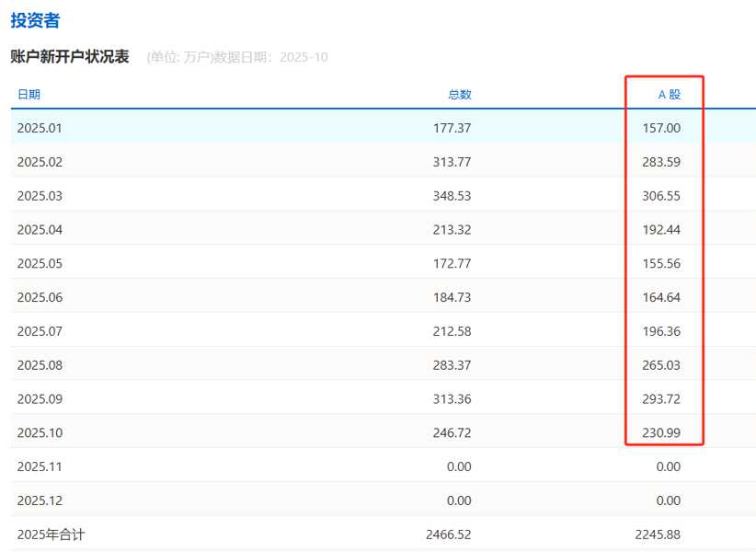Click total value 348.53
This screenshot has height=552, width=756.
pos(452,196)
